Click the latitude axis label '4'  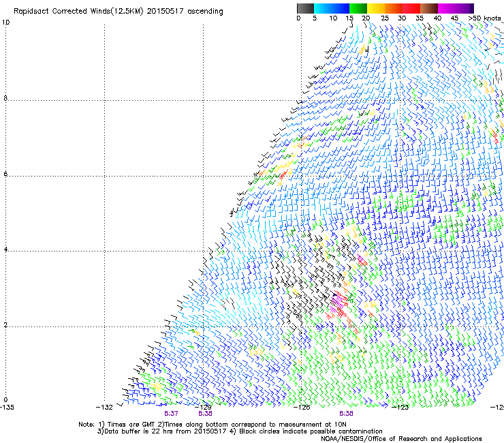point(5,249)
